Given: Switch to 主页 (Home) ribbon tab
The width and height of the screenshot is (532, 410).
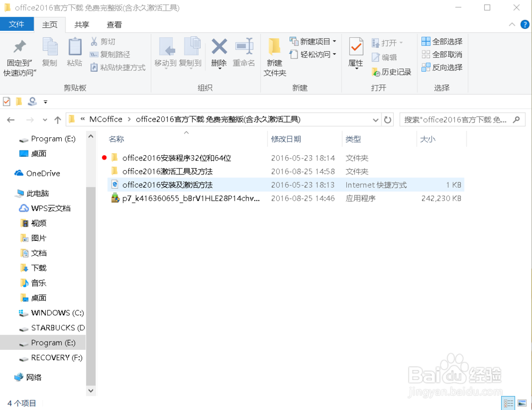Looking at the screenshot, I should 49,25.
